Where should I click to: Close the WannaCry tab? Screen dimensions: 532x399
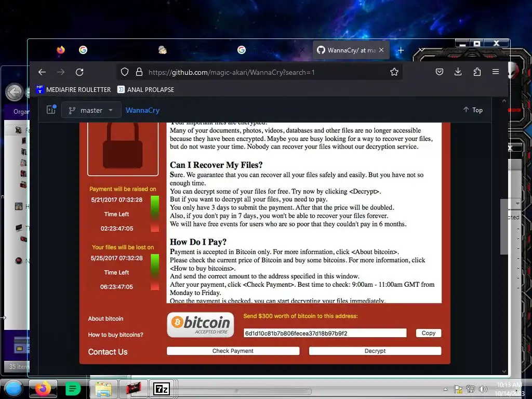click(x=381, y=50)
